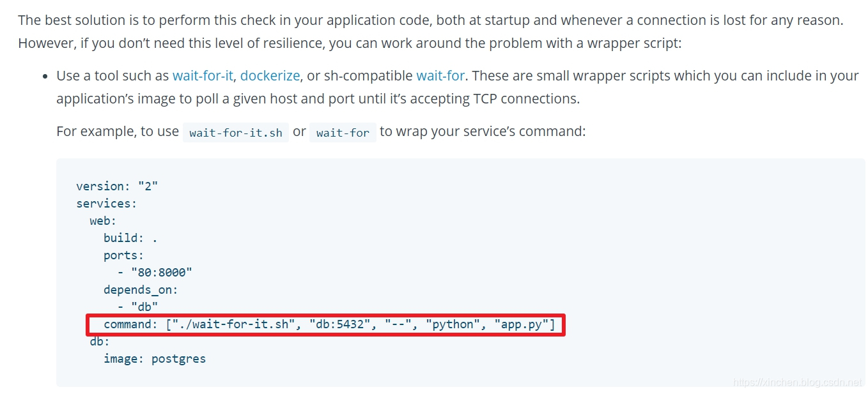Select the services: line in the code
The image size is (868, 394).
tap(106, 204)
